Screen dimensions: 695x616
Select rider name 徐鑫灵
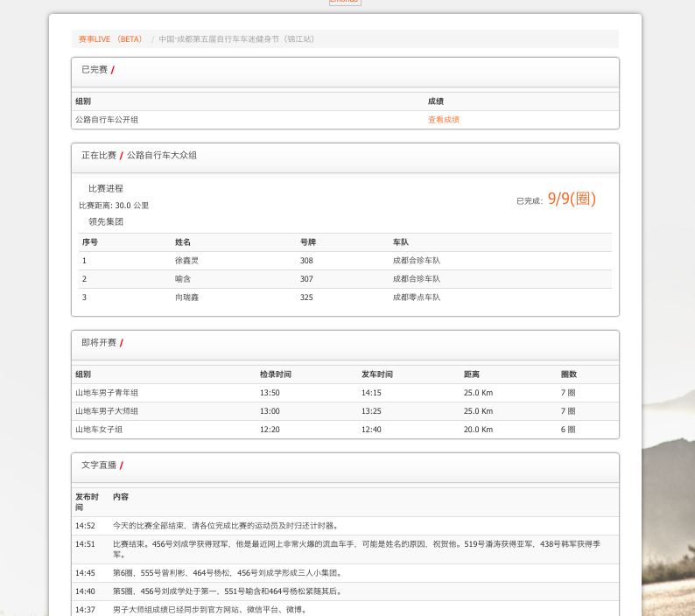click(x=186, y=261)
